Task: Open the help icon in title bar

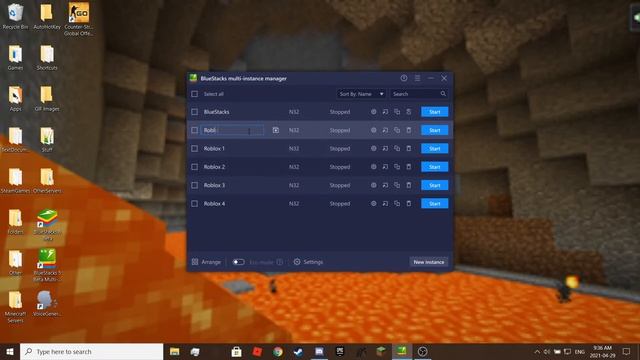Action: tap(404, 78)
